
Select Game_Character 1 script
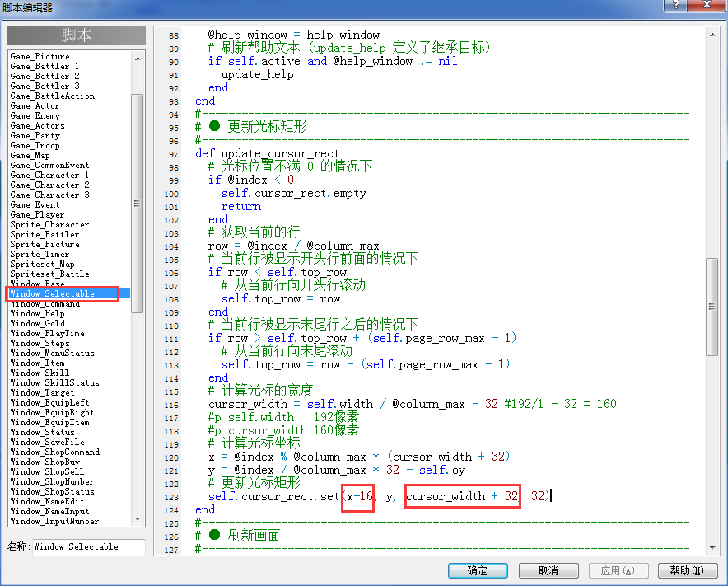point(49,176)
